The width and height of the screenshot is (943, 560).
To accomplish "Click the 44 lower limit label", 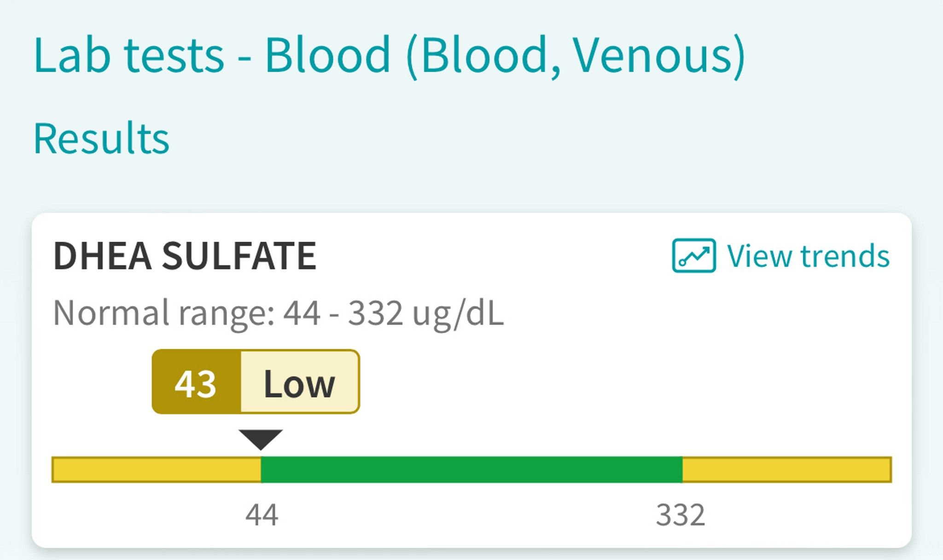I will (x=262, y=514).
